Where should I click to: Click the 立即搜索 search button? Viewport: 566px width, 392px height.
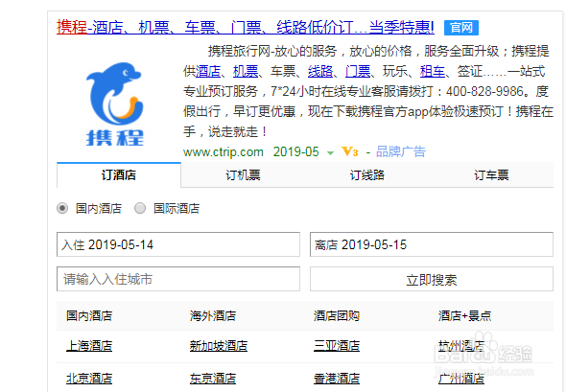click(432, 279)
